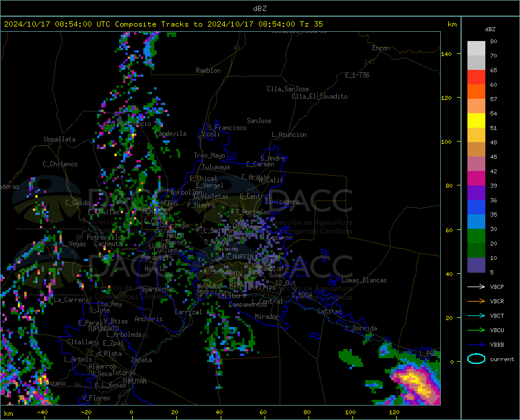Click the 'SanJose' map label
Viewport: 520px width, 420px height.
(x=259, y=121)
